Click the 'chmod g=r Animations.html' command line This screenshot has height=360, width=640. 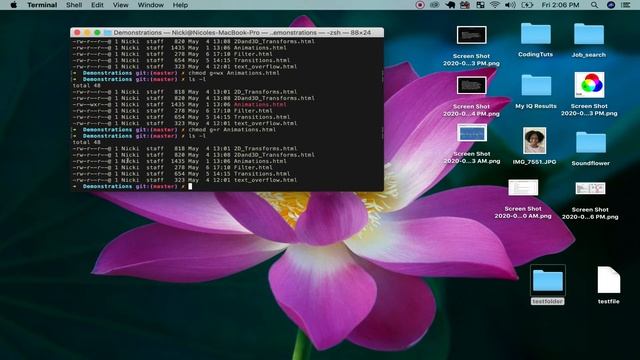(232, 130)
